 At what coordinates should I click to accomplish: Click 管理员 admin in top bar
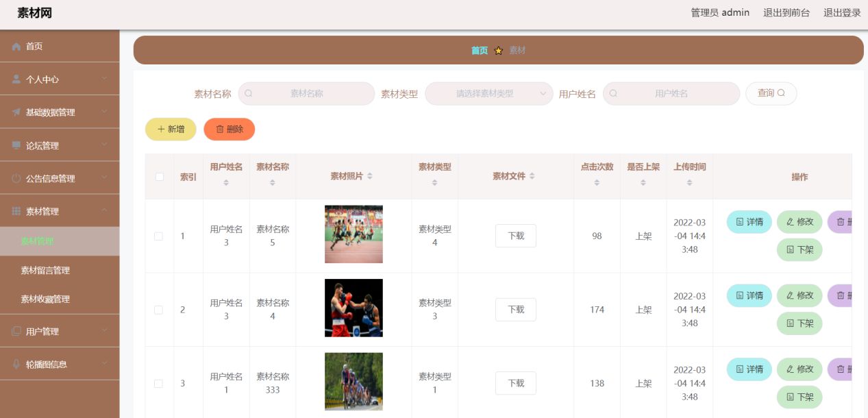pos(720,12)
